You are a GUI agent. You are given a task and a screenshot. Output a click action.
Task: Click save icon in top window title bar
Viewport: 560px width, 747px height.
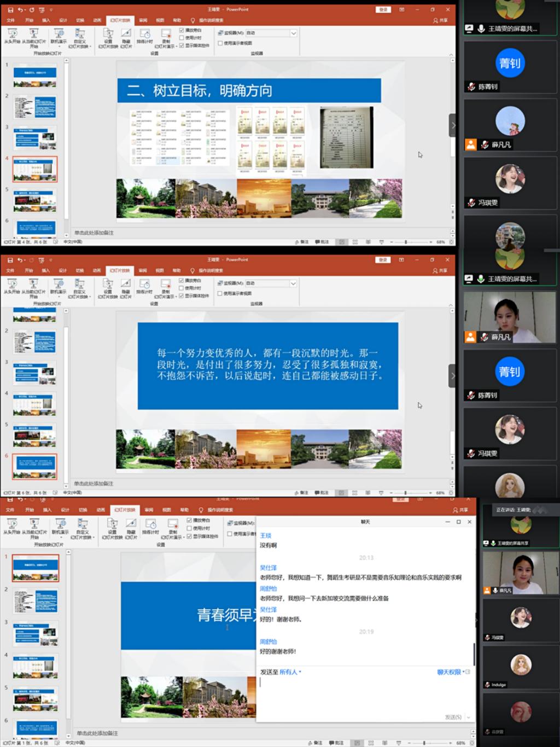pyautogui.click(x=10, y=10)
